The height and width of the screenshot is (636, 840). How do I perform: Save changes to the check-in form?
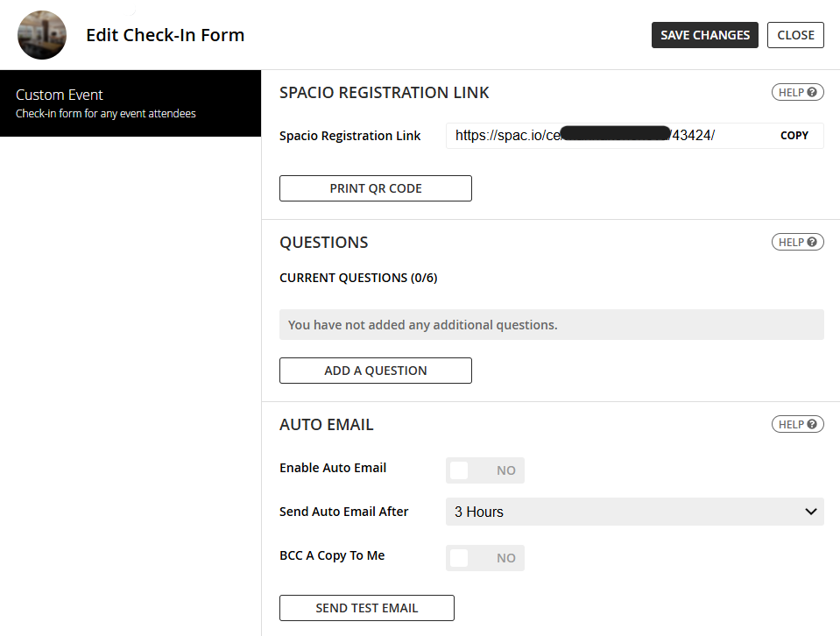click(704, 35)
